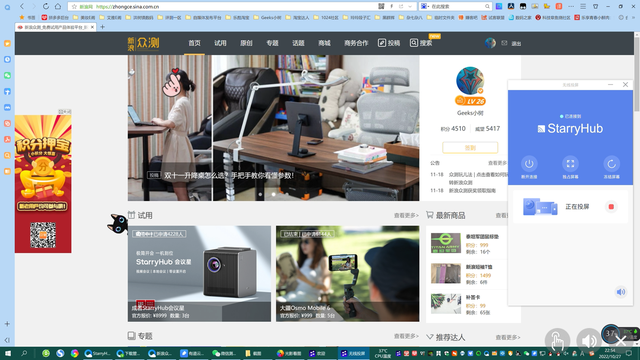Click the disconnect power icon in StarryHub

coord(529,164)
